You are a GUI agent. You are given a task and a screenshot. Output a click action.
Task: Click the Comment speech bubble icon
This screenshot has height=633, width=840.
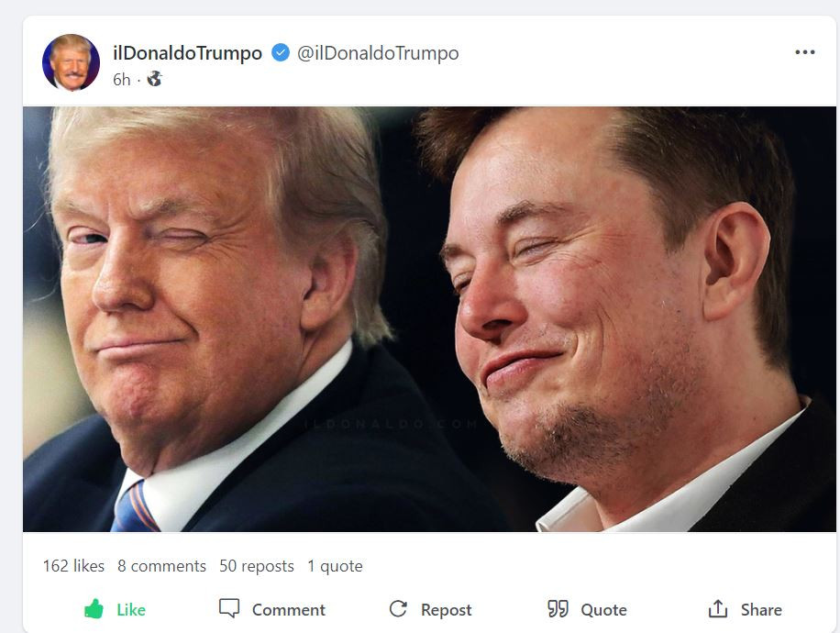pyautogui.click(x=229, y=609)
